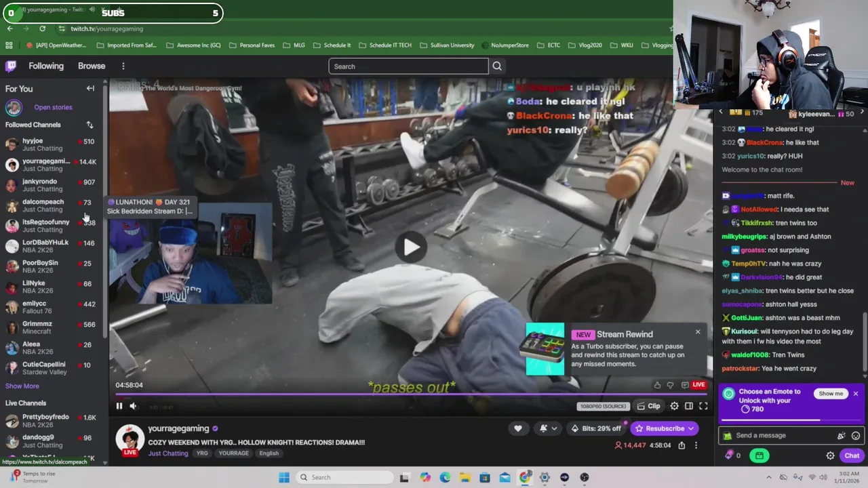Go to jankyrondo's channel in sidebar
Image resolution: width=868 pixels, height=488 pixels.
pos(51,185)
